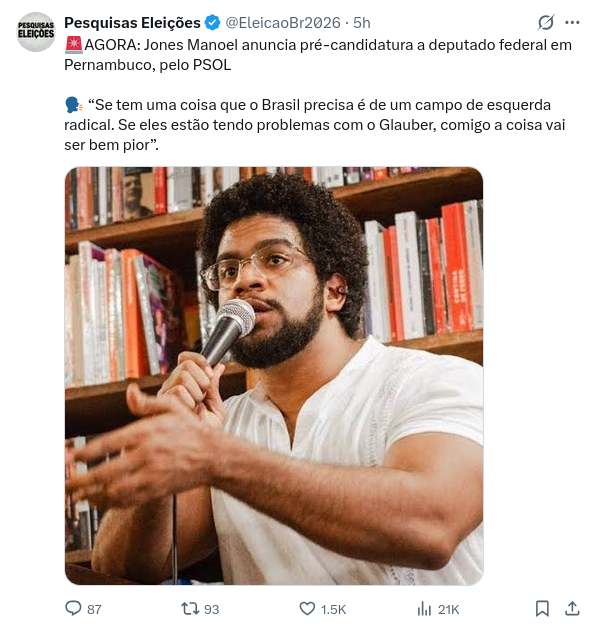598x630 pixels.
Task: Open the @EleicaoBr2026 handle link
Action: click(283, 23)
